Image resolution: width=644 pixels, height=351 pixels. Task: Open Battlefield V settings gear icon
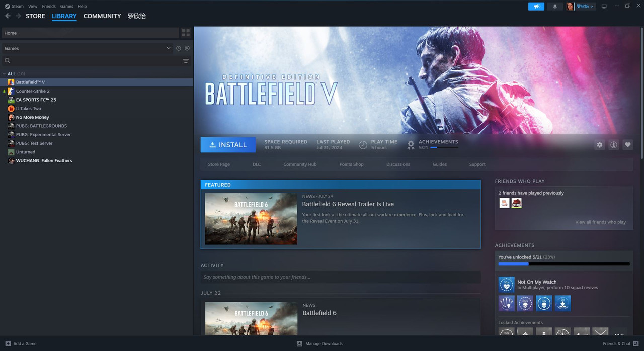coord(599,145)
